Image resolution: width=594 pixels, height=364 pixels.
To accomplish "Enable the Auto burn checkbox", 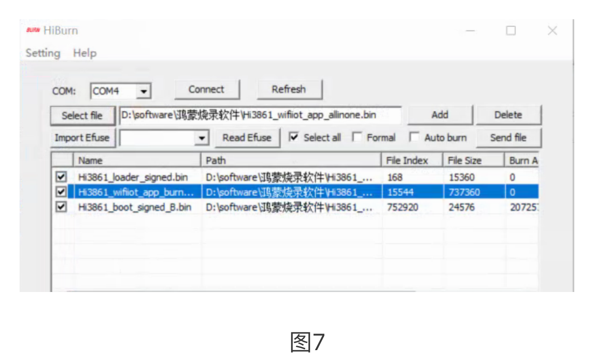I will point(415,137).
